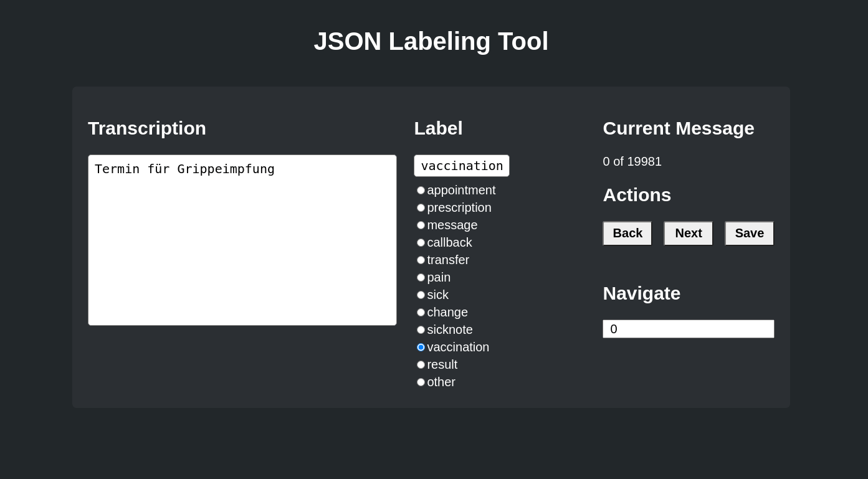868x479 pixels.
Task: Click the message counter showing 0 of 19981
Action: (x=632, y=161)
